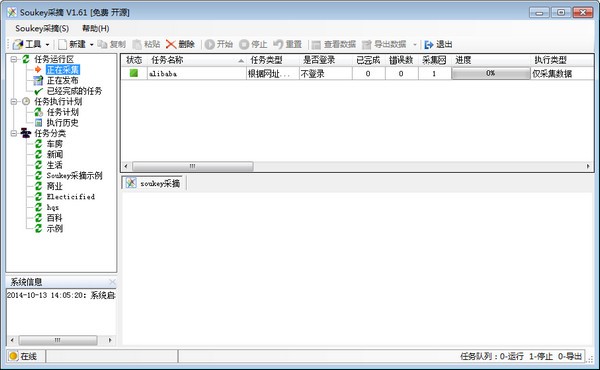
Task: Open the dropdown arrow next to 工具
Action: pyautogui.click(x=47, y=45)
